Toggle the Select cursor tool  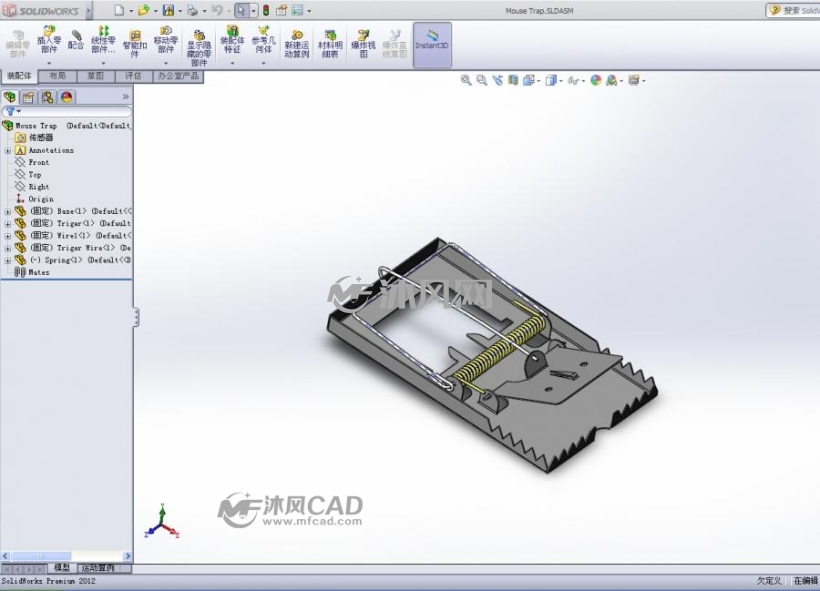[241, 10]
